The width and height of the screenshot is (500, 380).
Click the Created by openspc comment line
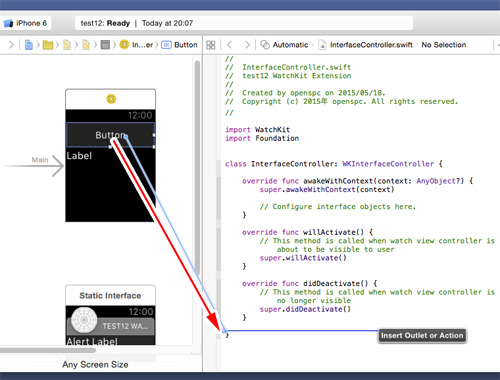pos(305,93)
